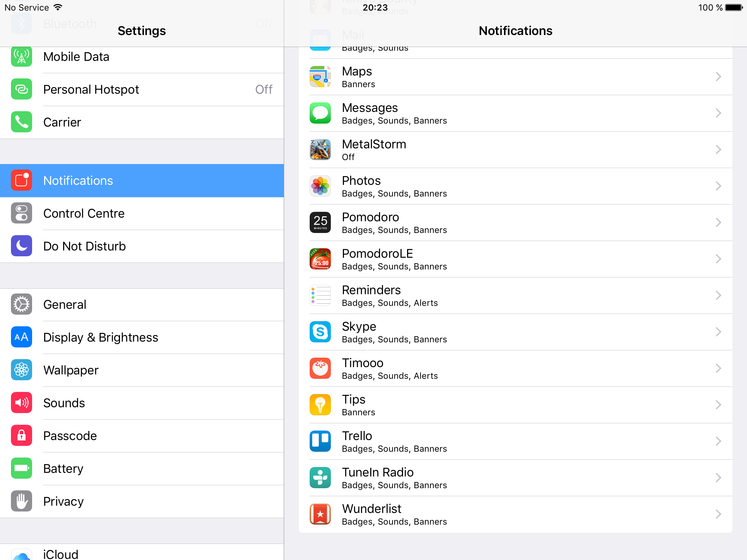Tap the TuneIn Radio icon
This screenshot has height=560, width=747.
point(320,478)
